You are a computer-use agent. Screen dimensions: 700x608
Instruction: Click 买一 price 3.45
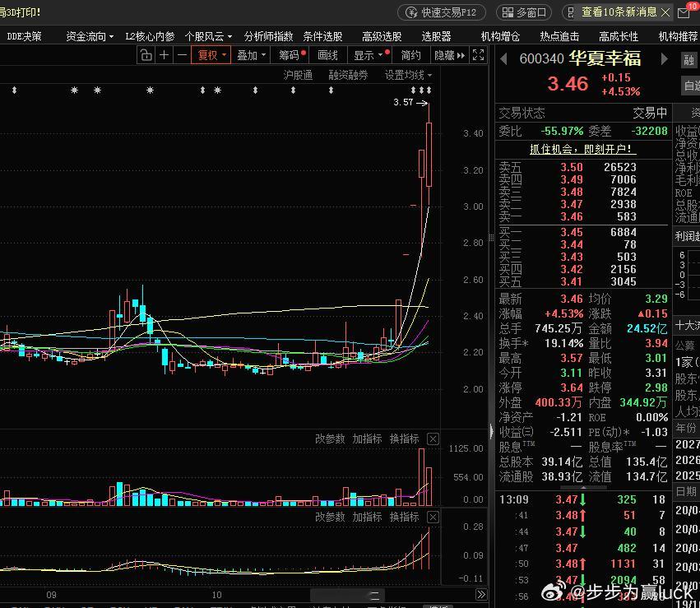(x=572, y=233)
